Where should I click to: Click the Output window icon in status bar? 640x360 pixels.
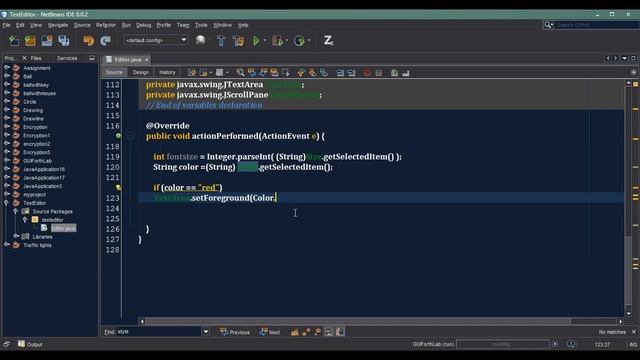click(21, 344)
